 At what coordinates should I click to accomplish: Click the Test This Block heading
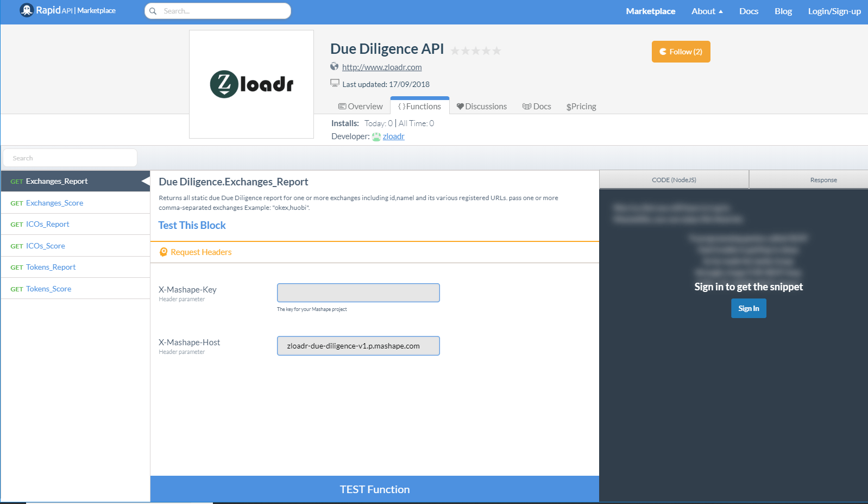(192, 225)
